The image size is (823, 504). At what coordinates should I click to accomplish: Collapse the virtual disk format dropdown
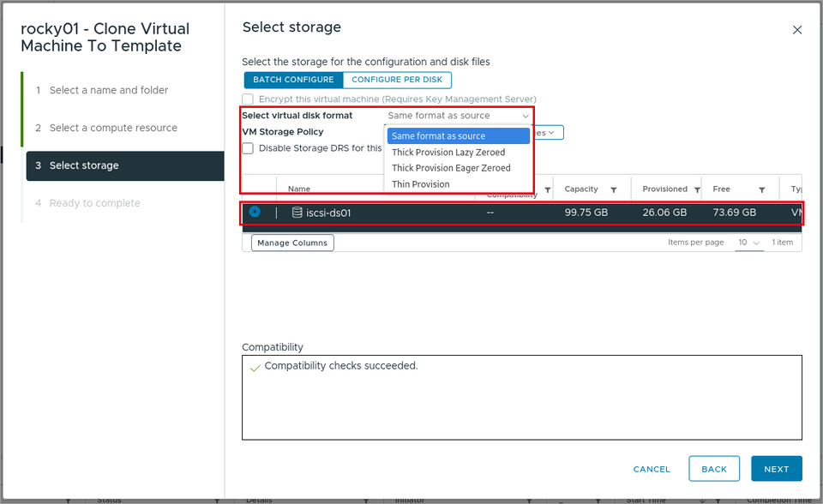[x=459, y=116]
